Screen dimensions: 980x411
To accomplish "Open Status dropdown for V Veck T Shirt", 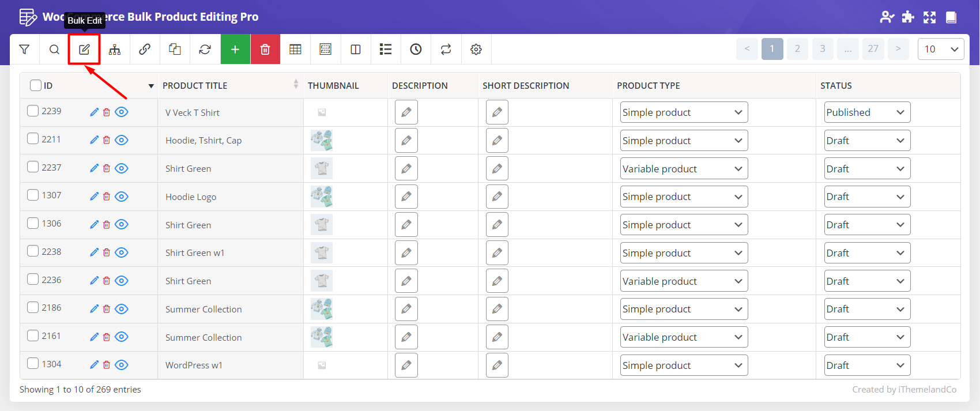I will 866,112.
